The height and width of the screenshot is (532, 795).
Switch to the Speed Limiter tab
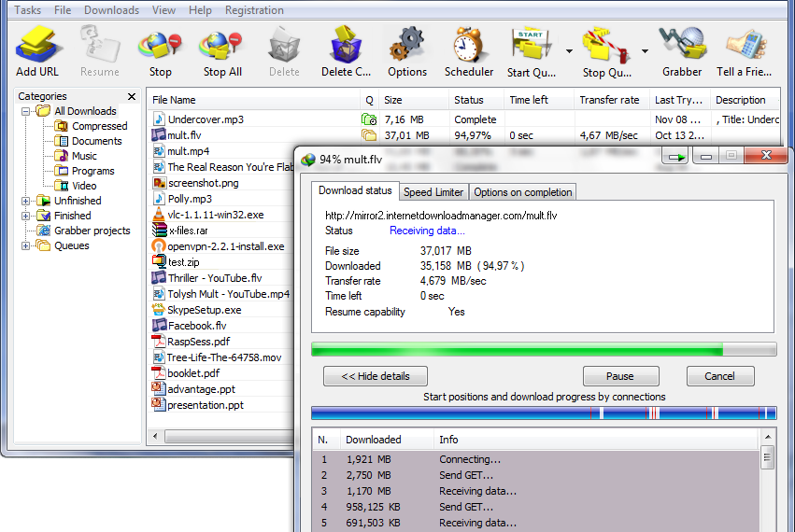tap(433, 192)
